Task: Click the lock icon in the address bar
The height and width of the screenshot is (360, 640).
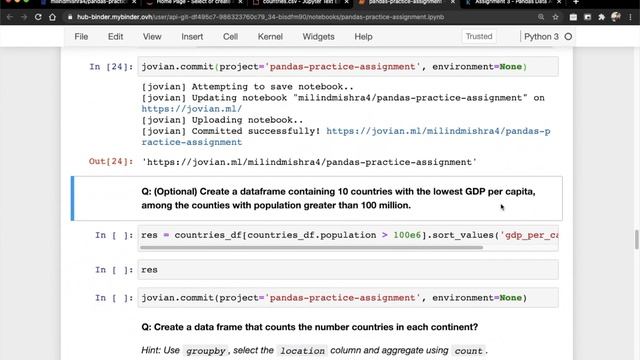Action: point(70,17)
